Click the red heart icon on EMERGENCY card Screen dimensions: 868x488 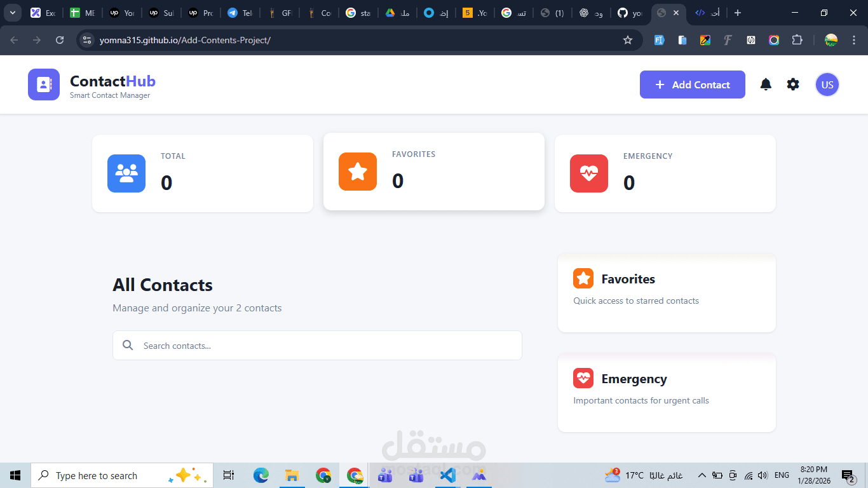point(588,173)
